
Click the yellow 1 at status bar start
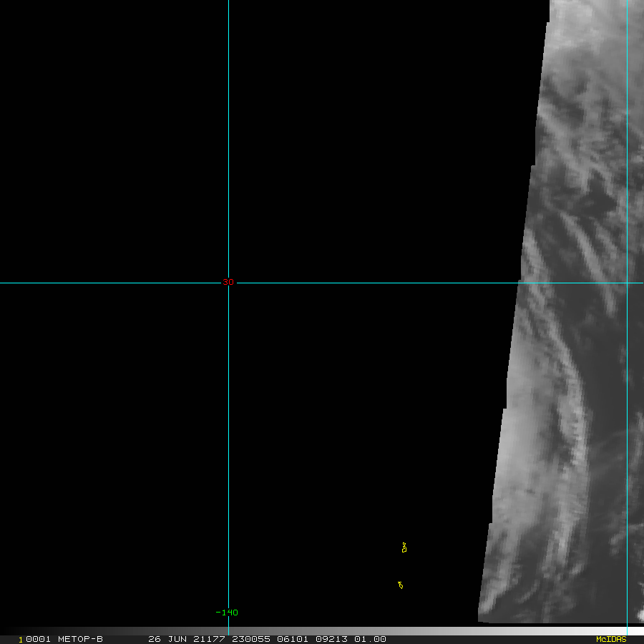coord(21,639)
